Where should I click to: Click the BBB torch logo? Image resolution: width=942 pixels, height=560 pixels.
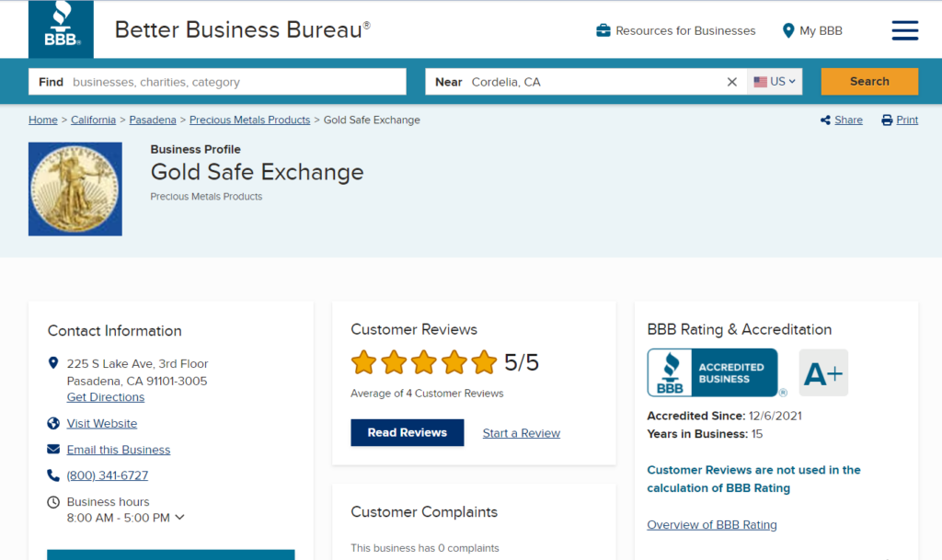pos(61,29)
